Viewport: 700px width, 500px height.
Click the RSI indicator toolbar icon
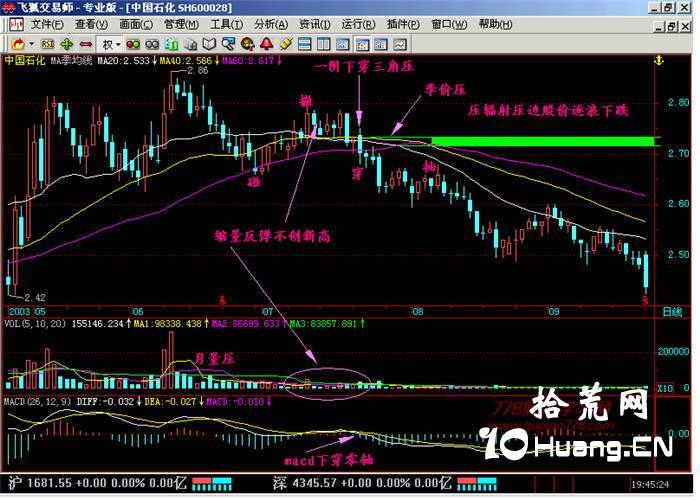pyautogui.click(x=47, y=44)
